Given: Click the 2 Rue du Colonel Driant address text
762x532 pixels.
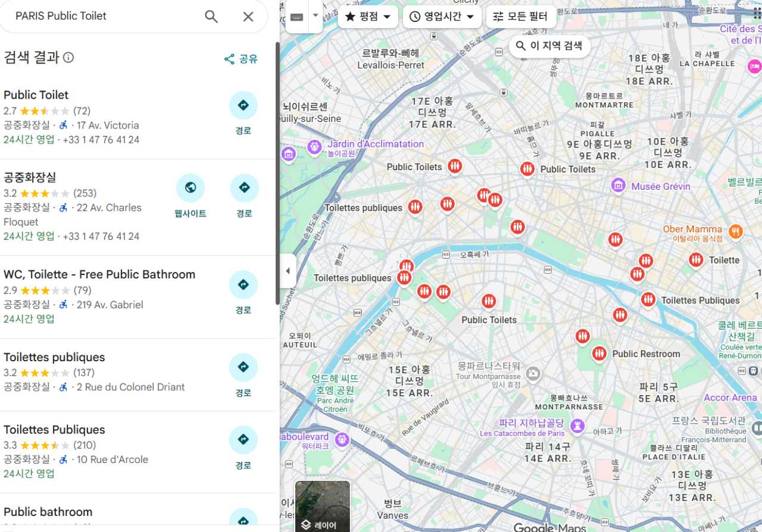Looking at the screenshot, I should click(131, 387).
